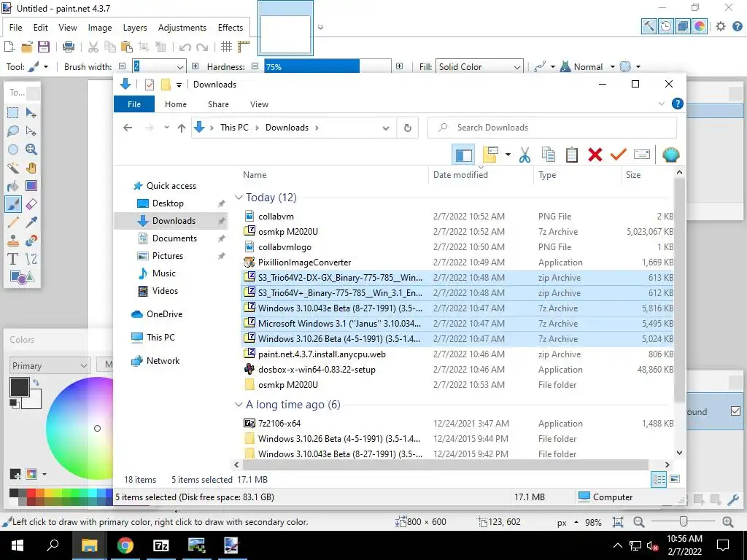Go back in Explorer navigation

point(127,128)
